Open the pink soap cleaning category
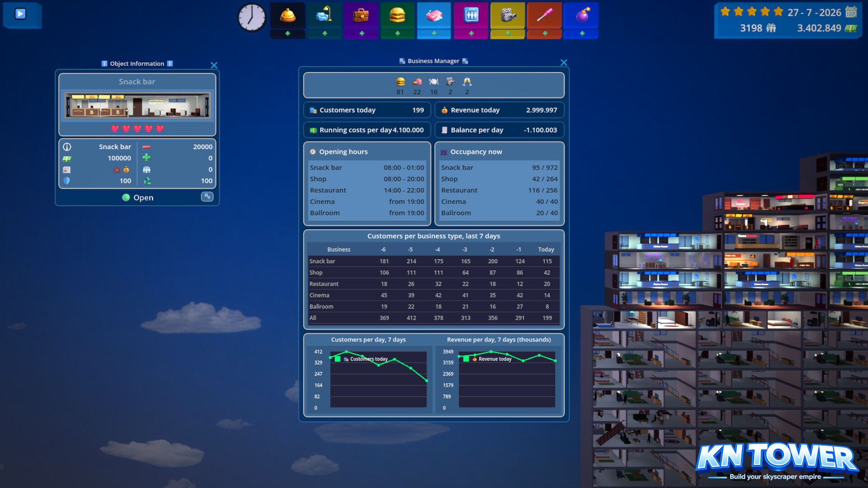 434,16
